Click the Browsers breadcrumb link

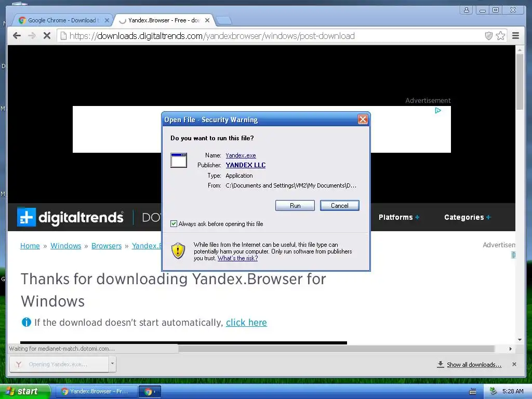click(x=107, y=246)
